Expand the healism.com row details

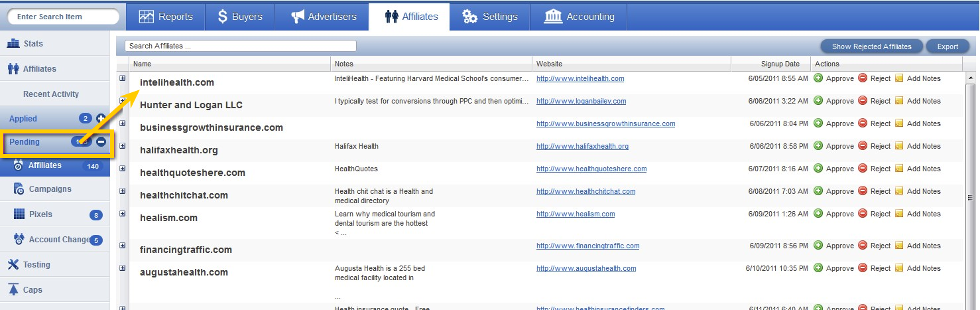pyautogui.click(x=122, y=214)
